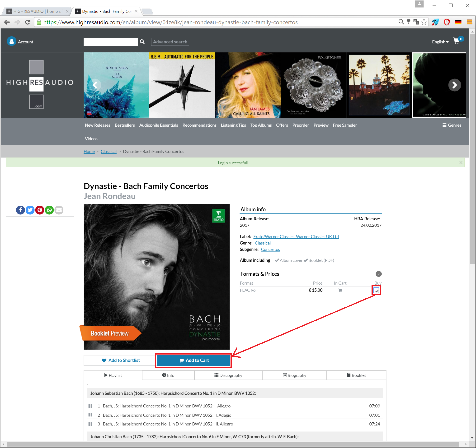This screenshot has height=448, width=476.
Task: Open the browser menu icon
Action: coord(469,22)
